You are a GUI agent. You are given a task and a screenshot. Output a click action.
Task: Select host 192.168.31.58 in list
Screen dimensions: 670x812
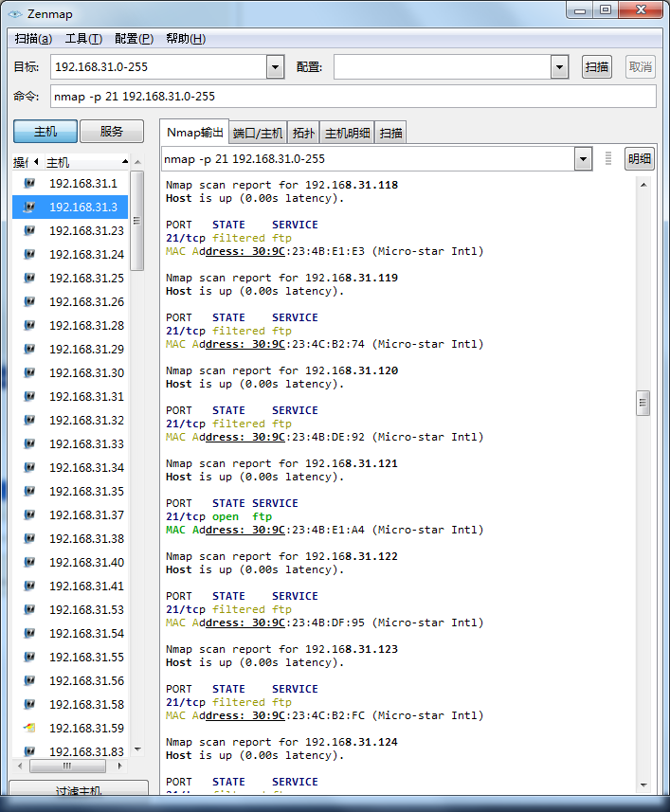(x=70, y=704)
